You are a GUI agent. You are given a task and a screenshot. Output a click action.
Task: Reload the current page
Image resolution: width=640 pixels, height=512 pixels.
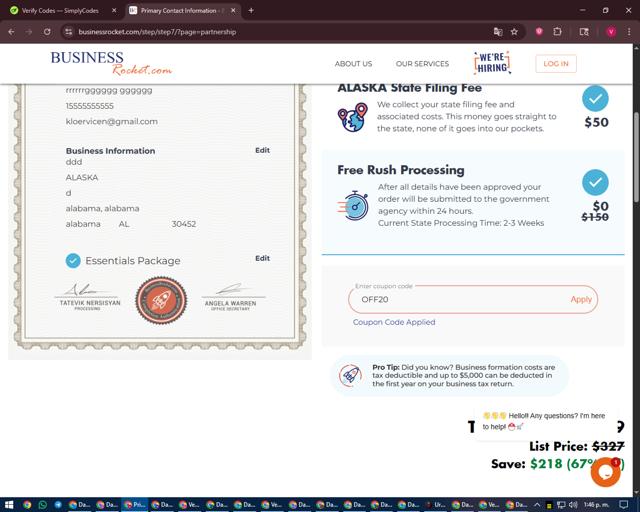click(x=47, y=32)
